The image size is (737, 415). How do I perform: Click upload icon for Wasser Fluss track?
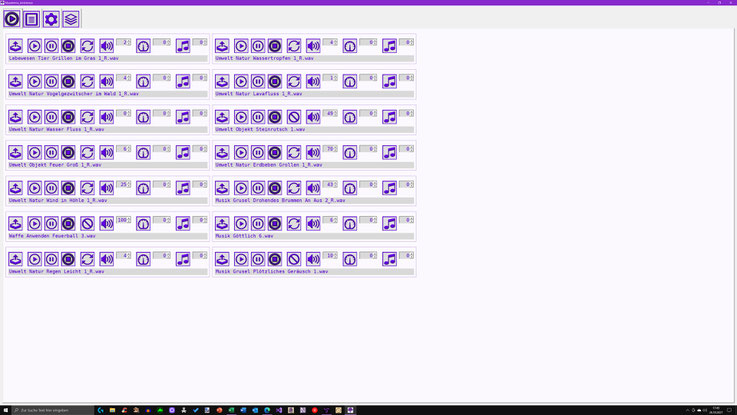pos(16,117)
